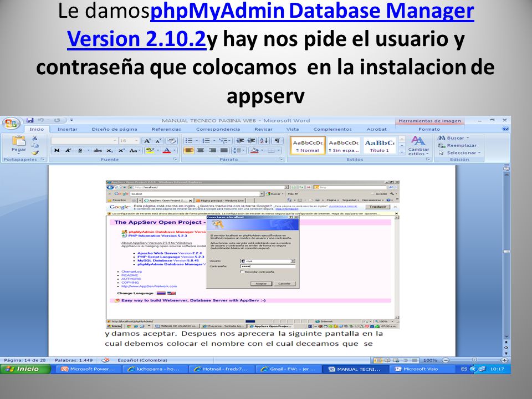This screenshot has width=532, height=399.
Task: Click the spell check status icon
Action: pyautogui.click(x=105, y=360)
